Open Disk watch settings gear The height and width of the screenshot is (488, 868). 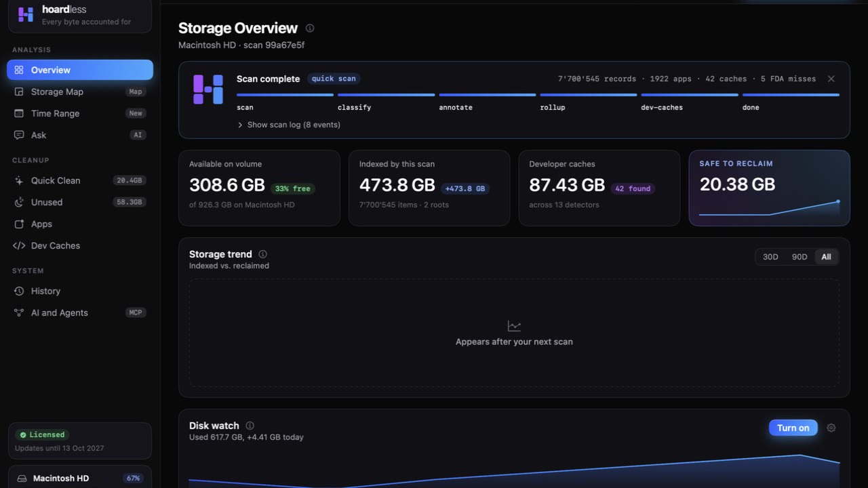(831, 428)
